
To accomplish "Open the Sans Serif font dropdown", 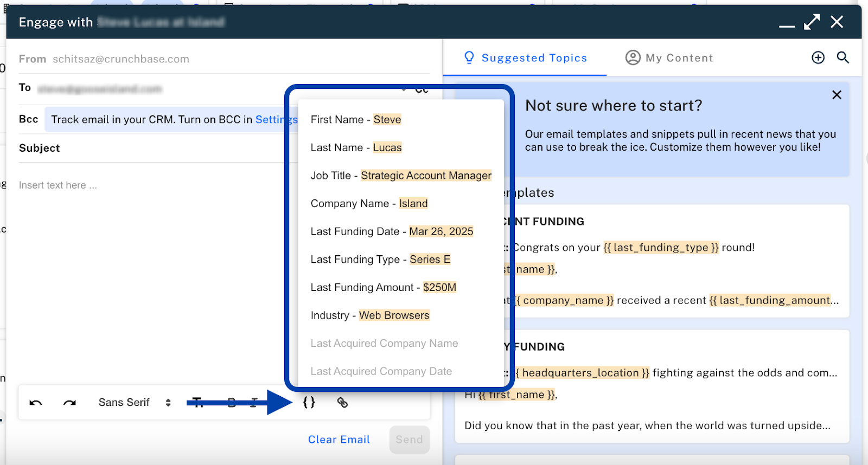I will tap(135, 402).
